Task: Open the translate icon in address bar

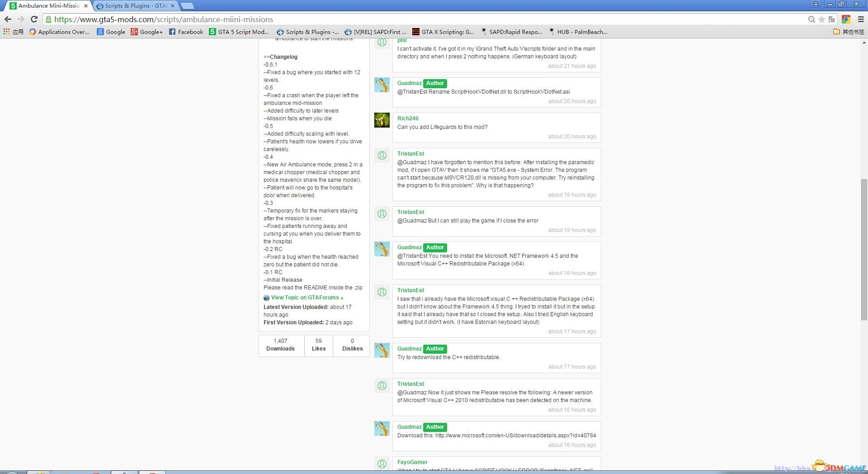Action: (831, 19)
